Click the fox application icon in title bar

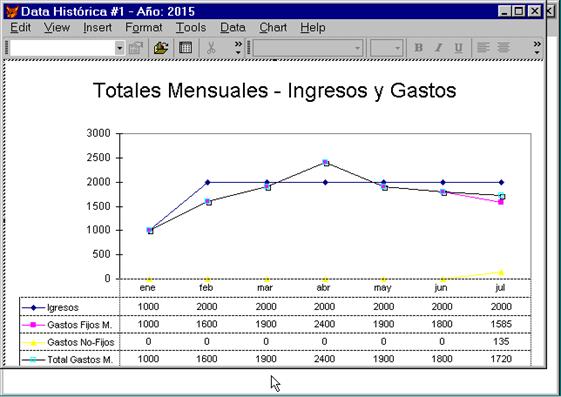pyautogui.click(x=12, y=11)
